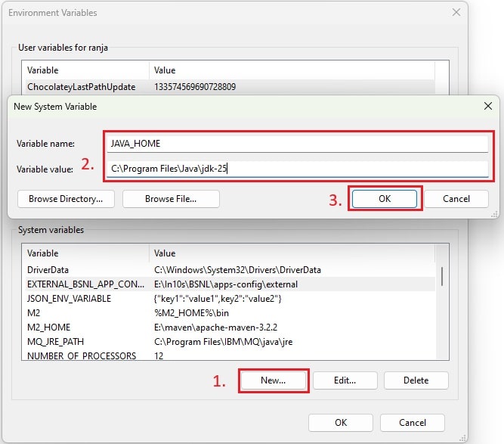Click Variable column header in User variables
The image size is (504, 444).
[x=85, y=70]
